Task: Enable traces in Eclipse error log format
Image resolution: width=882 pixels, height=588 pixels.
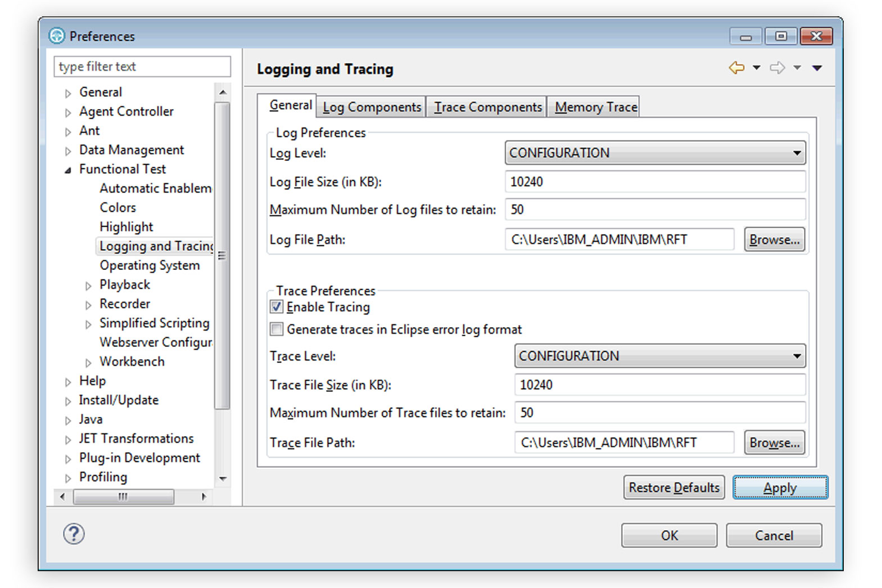Action: (x=276, y=329)
